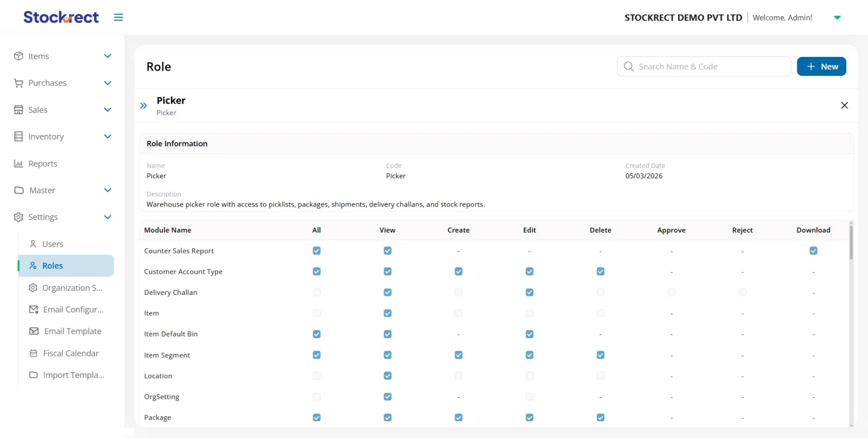This screenshot has height=438, width=868.
Task: Click the Email Configuration envelope icon
Action: pyautogui.click(x=34, y=310)
